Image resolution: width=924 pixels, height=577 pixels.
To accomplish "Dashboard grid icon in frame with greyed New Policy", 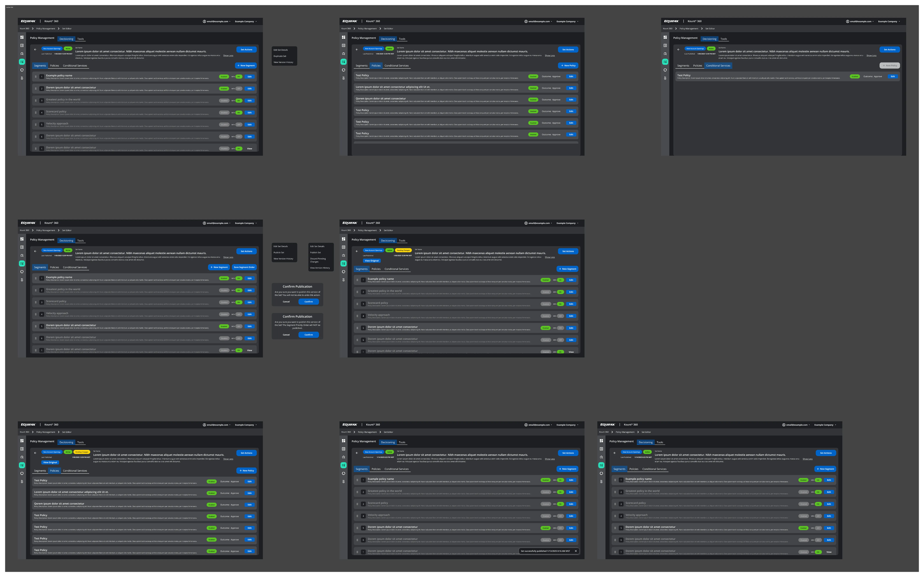I will coord(665,37).
